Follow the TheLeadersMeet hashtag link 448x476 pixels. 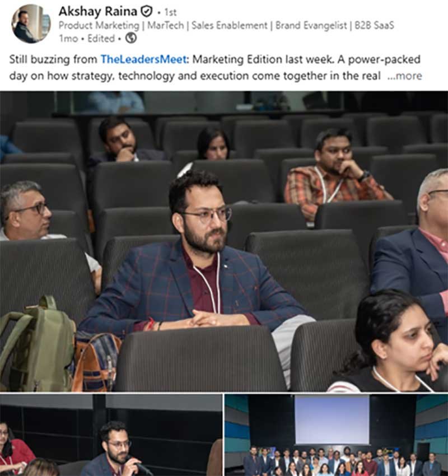[144, 59]
